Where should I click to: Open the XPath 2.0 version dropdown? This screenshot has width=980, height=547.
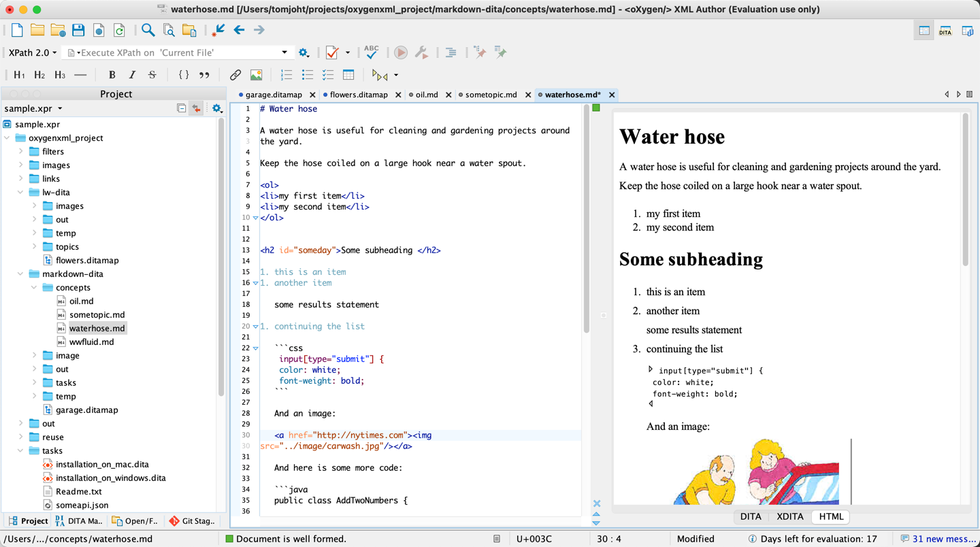(33, 52)
